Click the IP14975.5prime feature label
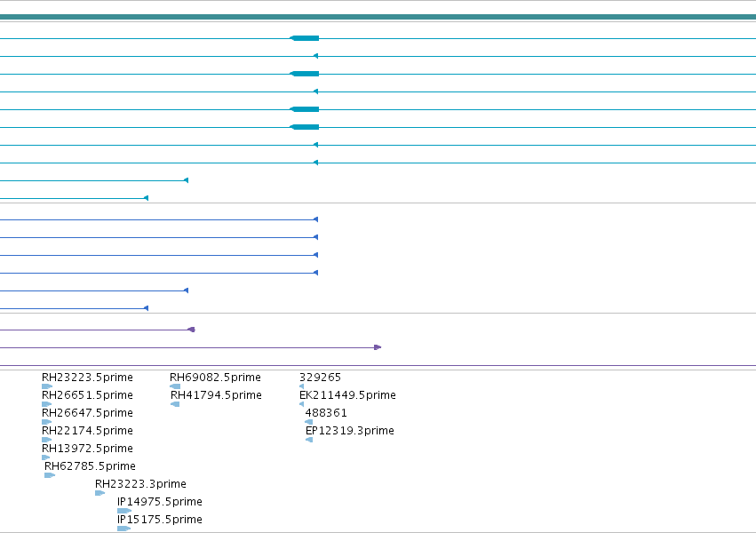This screenshot has width=756, height=533. point(160,502)
